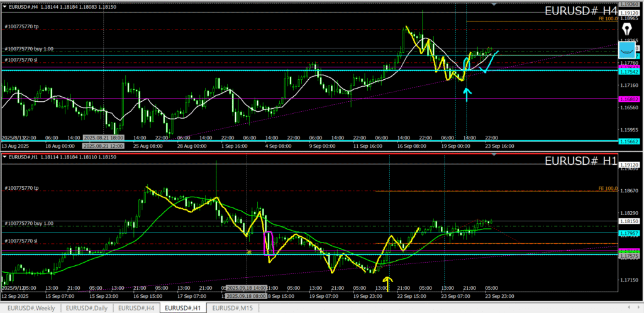Open the EURUSD#,H4 one-click trading arrow
The height and width of the screenshot is (313, 644).
(4, 7)
